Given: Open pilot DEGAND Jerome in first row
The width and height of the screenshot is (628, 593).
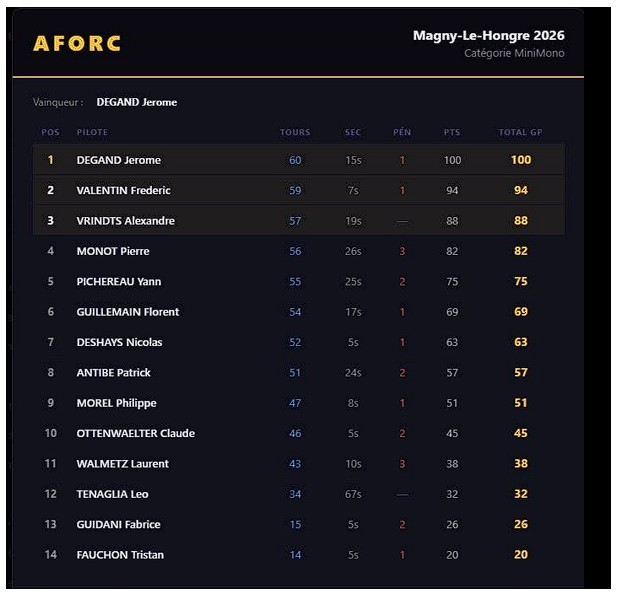Looking at the screenshot, I should (x=119, y=160).
